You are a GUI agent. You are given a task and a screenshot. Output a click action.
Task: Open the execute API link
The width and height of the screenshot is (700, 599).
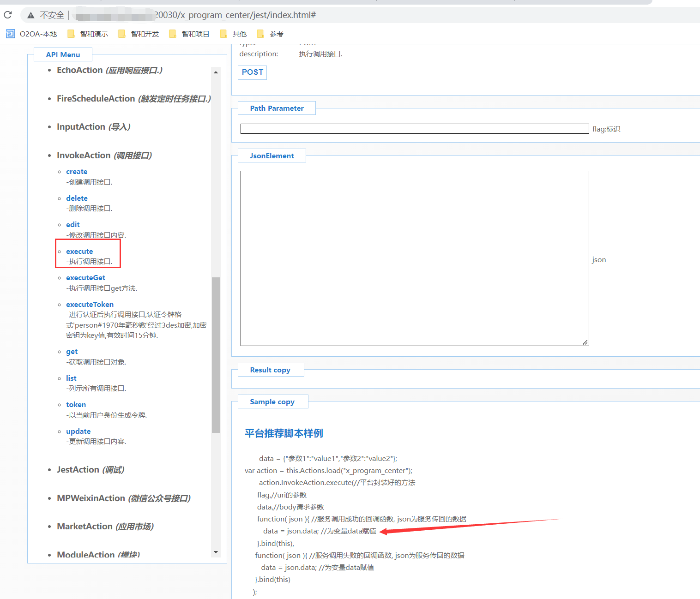pos(79,252)
